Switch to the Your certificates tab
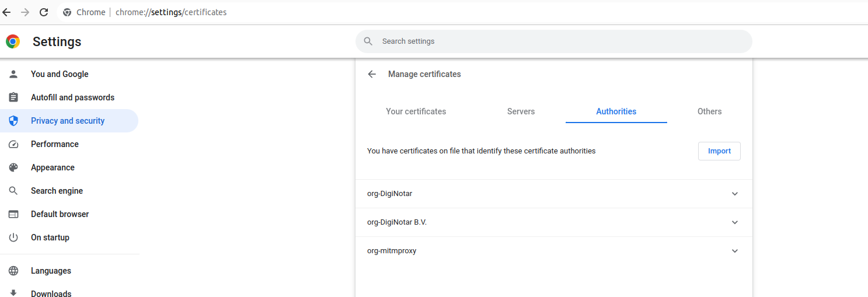 (416, 111)
